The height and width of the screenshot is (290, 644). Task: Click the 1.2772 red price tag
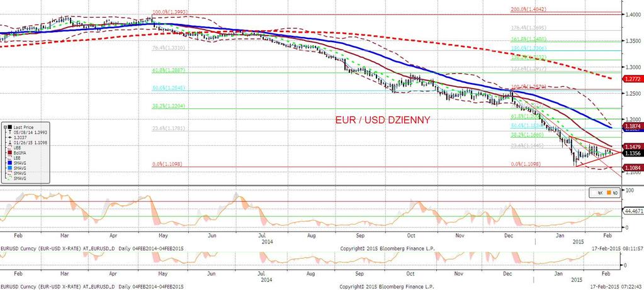(633, 79)
